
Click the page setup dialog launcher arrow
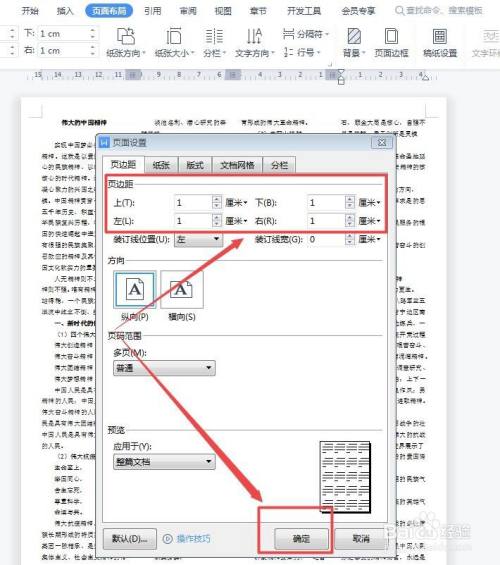pos(330,64)
